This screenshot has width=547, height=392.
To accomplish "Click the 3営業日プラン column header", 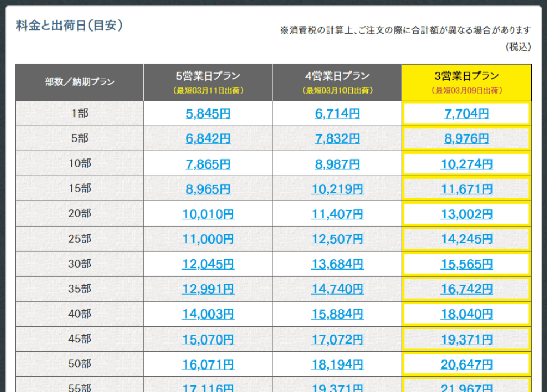I will click(466, 82).
